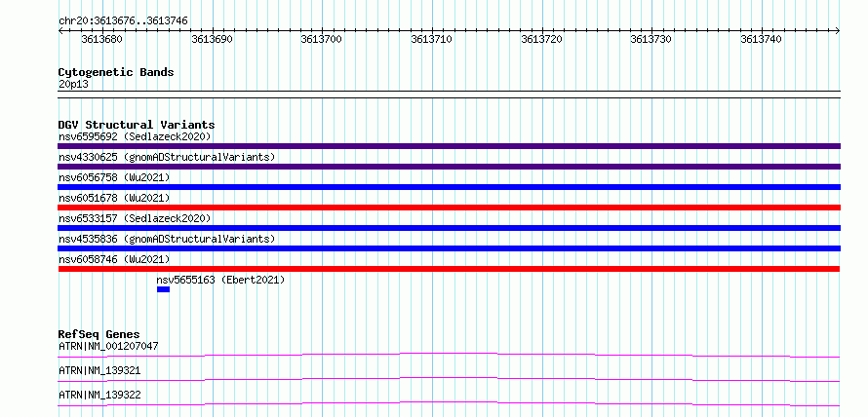Click ruler position 3613720

tap(542, 39)
